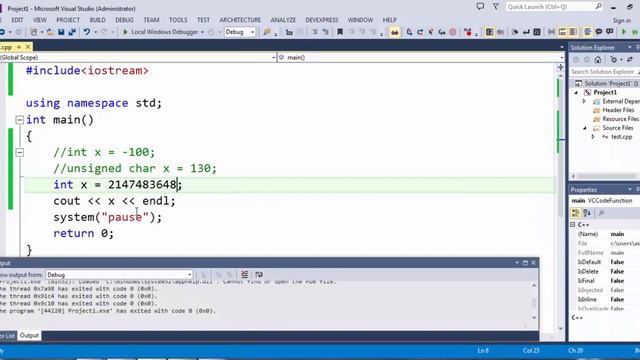This screenshot has width=640, height=360.
Task: Click the red breakpoint circle icon
Action: (453, 32)
